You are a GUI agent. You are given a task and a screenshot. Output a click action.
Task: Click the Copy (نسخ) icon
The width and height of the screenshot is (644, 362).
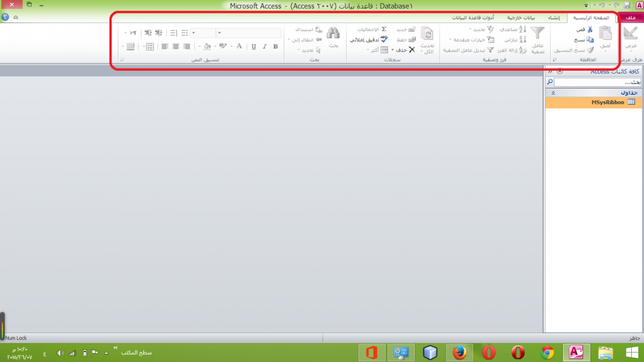point(590,40)
